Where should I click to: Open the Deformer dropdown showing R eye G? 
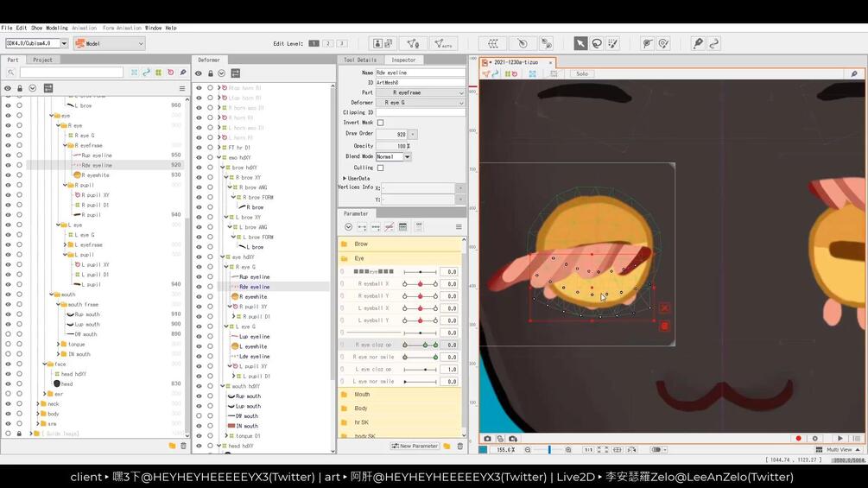[420, 103]
